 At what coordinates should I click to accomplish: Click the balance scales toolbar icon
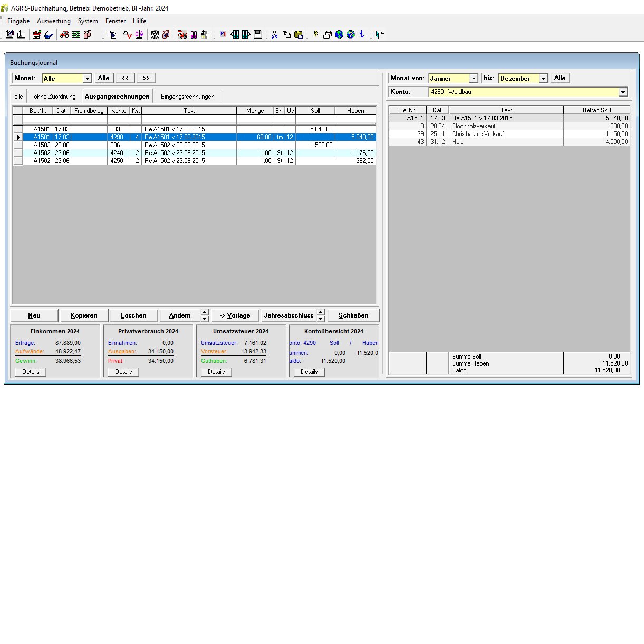(x=139, y=34)
